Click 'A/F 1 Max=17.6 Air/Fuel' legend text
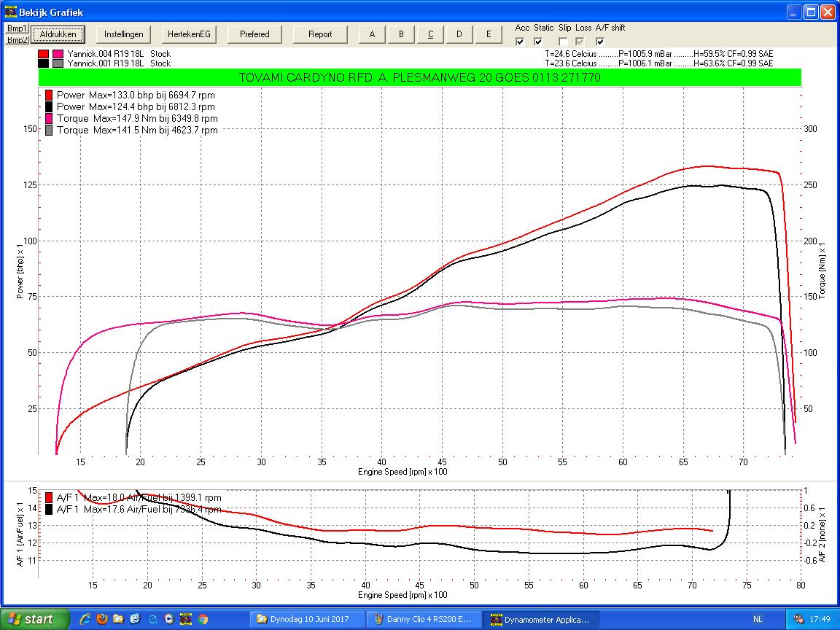 (x=139, y=510)
